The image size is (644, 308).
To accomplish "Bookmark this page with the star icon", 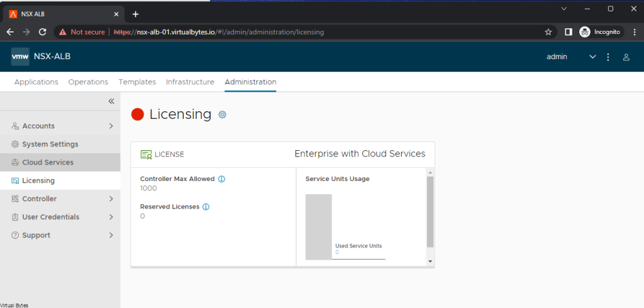I will [x=548, y=32].
